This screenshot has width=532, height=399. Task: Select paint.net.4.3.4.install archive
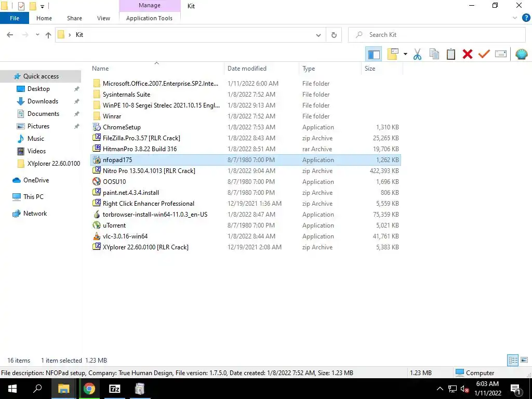point(130,193)
